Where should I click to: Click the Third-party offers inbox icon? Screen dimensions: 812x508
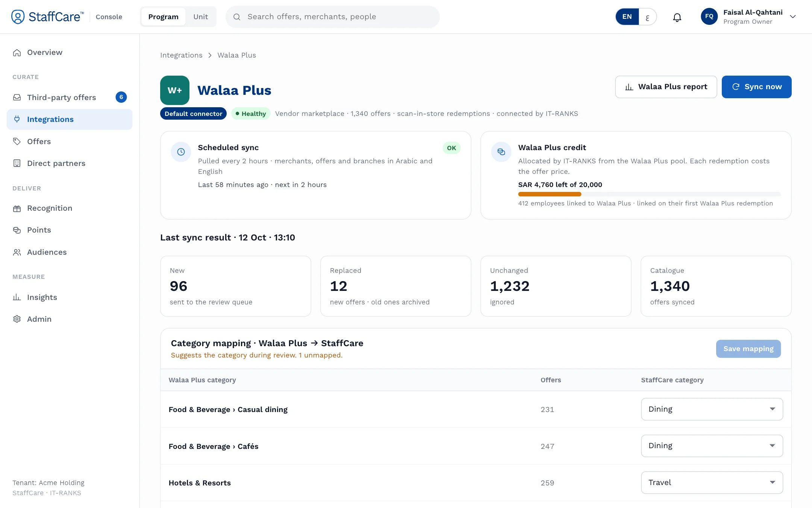click(x=17, y=97)
